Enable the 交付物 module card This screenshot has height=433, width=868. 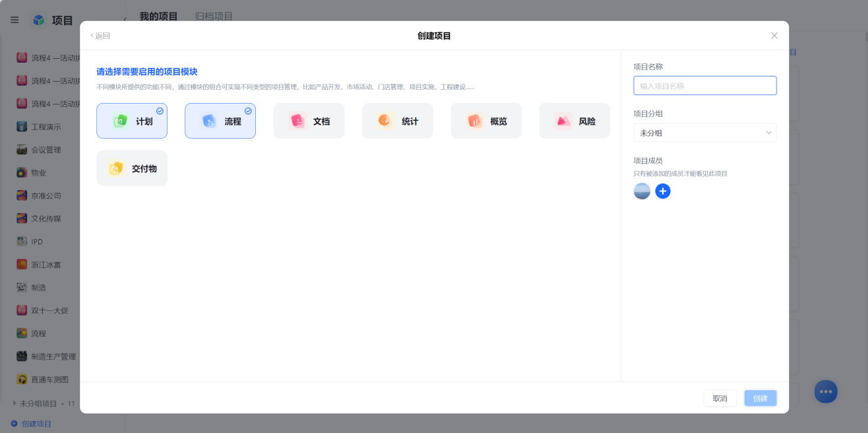tap(132, 168)
